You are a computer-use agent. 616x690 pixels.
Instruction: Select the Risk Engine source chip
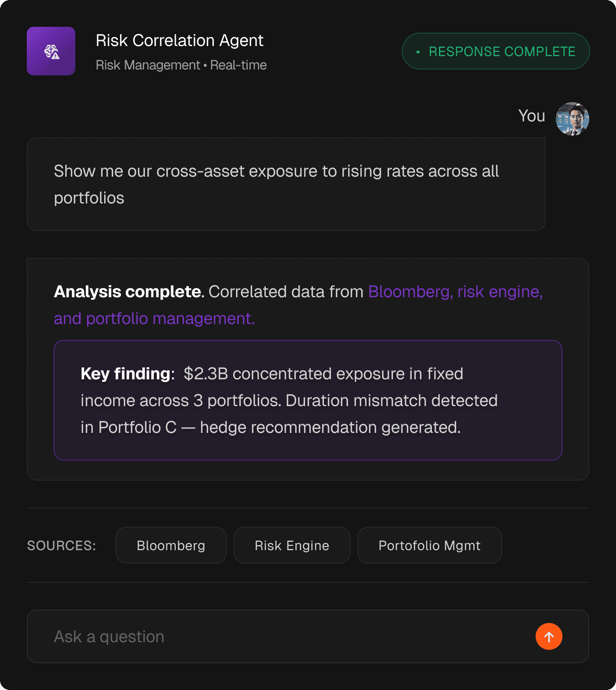click(x=292, y=545)
